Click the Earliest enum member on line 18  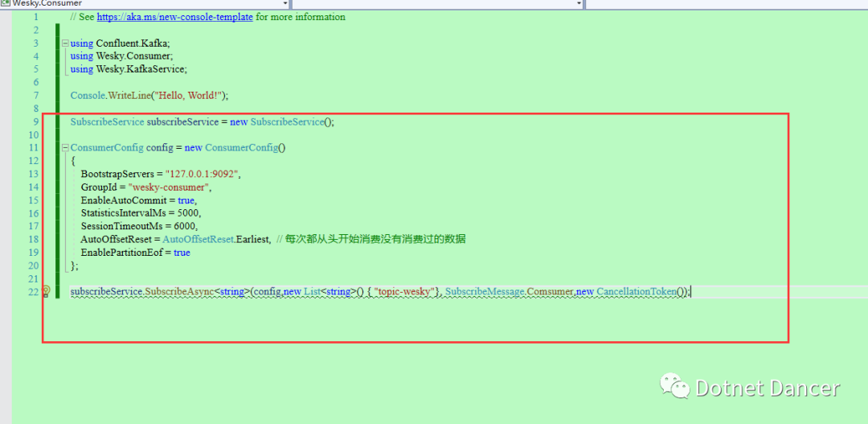click(x=252, y=240)
